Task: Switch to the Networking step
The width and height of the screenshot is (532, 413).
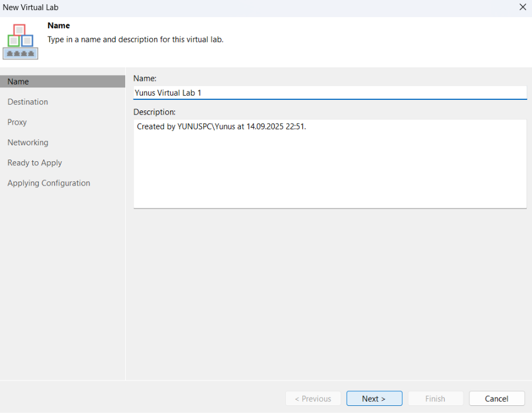Action: tap(28, 142)
